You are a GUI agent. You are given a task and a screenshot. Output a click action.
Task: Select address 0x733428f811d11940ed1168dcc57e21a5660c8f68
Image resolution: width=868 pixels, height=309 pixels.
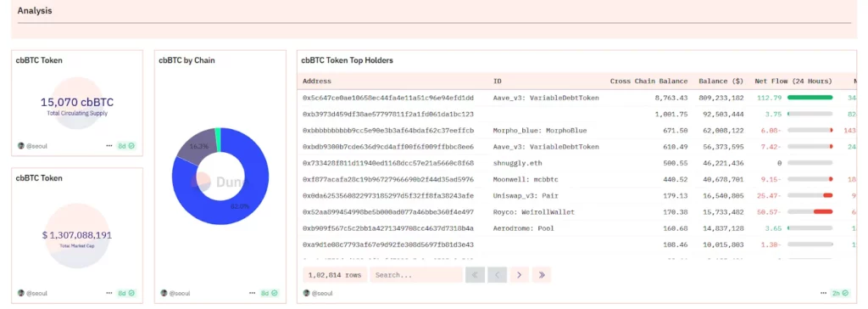coord(388,163)
